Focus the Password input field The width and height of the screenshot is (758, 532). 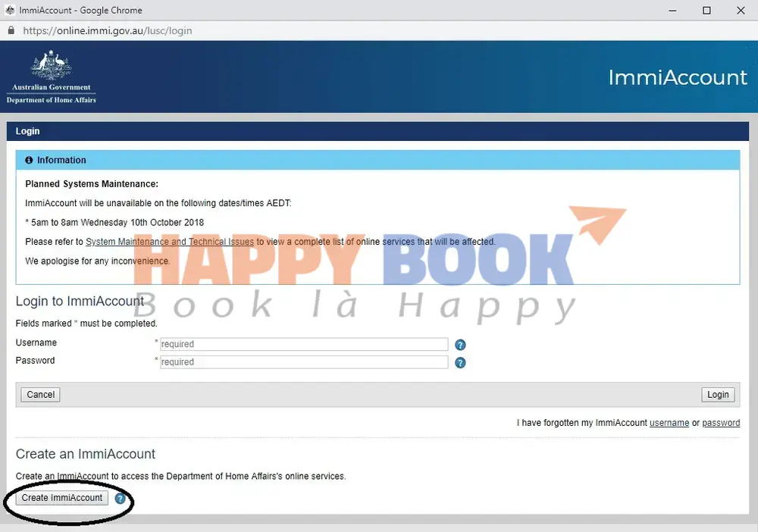tap(303, 362)
